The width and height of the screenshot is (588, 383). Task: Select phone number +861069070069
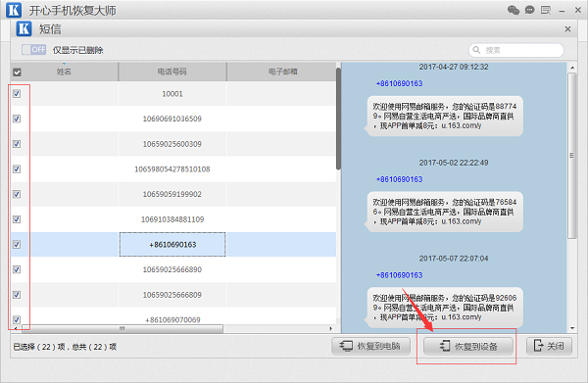click(172, 319)
